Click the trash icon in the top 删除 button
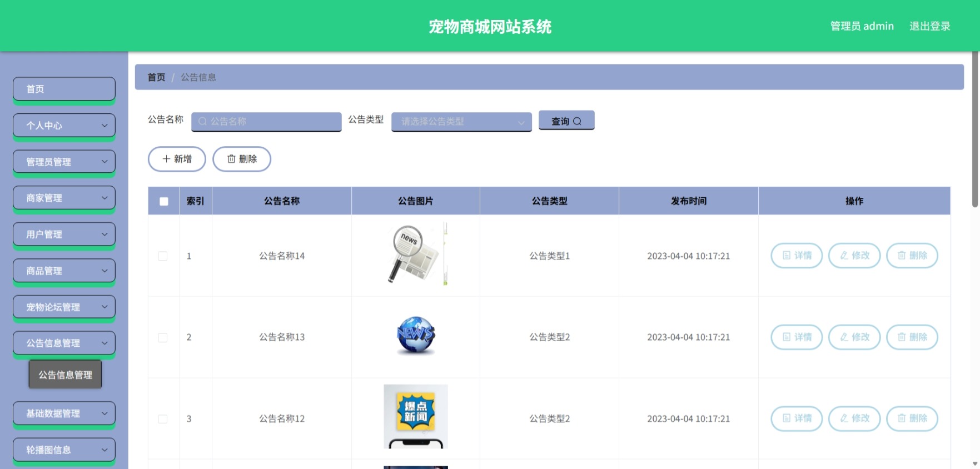The height and width of the screenshot is (469, 980). click(x=231, y=159)
